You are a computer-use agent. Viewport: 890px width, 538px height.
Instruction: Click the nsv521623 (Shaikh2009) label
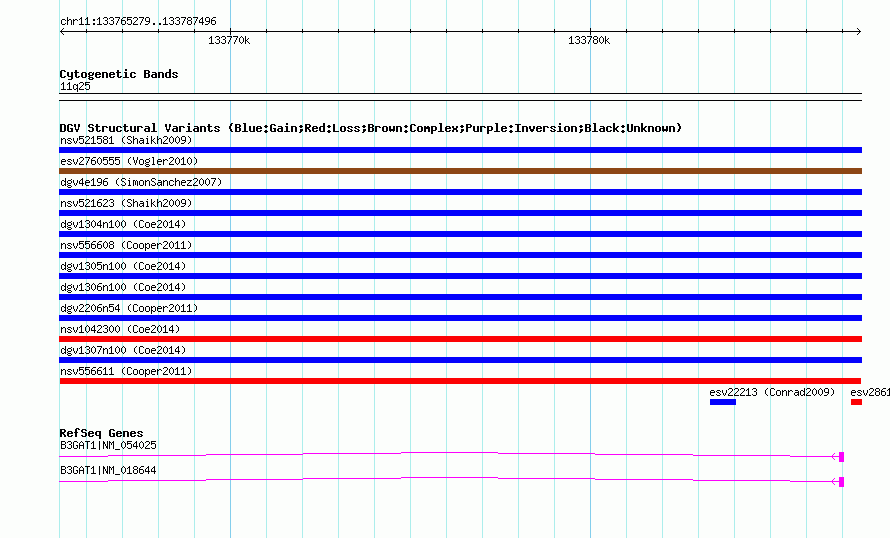(x=126, y=203)
